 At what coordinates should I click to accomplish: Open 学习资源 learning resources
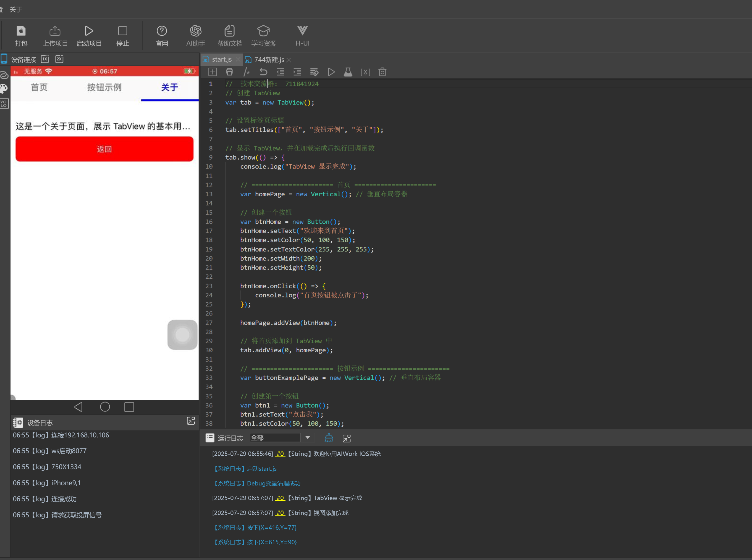[264, 36]
